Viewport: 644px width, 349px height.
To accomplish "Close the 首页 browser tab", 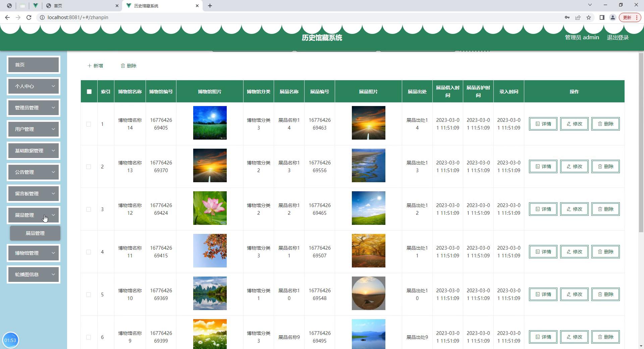I will [x=117, y=6].
